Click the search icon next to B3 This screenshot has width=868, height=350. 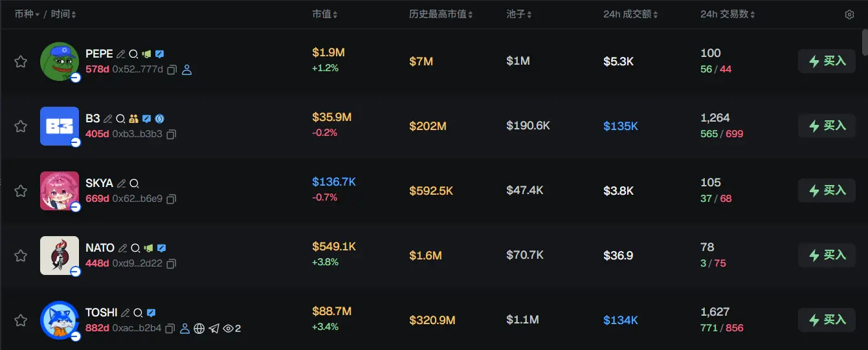(x=120, y=119)
